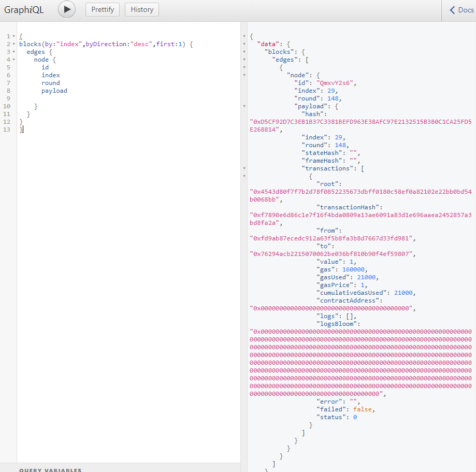Viewport: 476px width, 472px height.
Task: Click the "failed" value false
Action: pyautogui.click(x=363, y=409)
